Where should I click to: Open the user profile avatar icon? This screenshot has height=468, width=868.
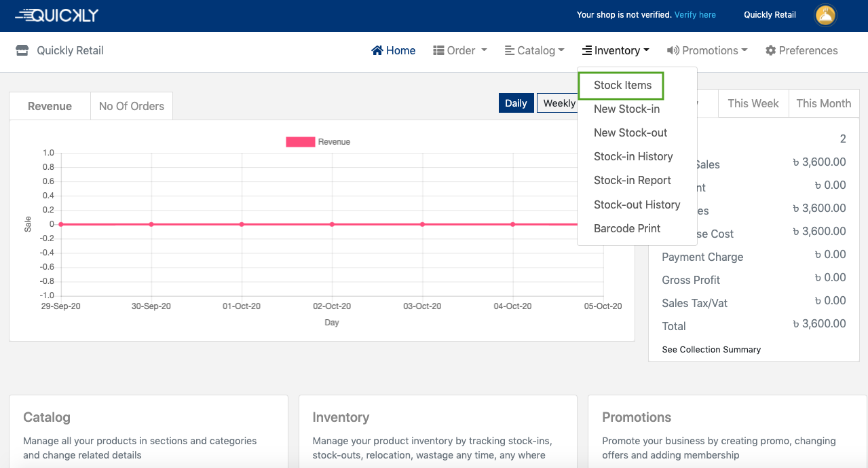coord(825,15)
